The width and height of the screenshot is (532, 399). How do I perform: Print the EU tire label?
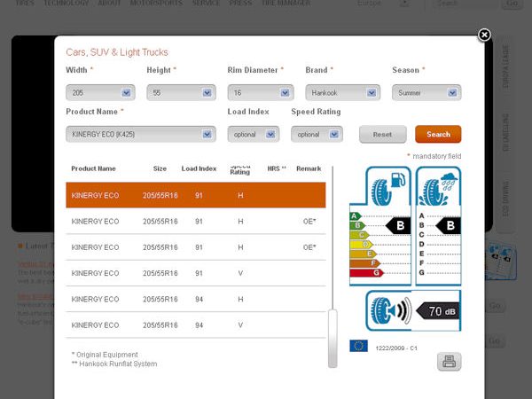(449, 362)
